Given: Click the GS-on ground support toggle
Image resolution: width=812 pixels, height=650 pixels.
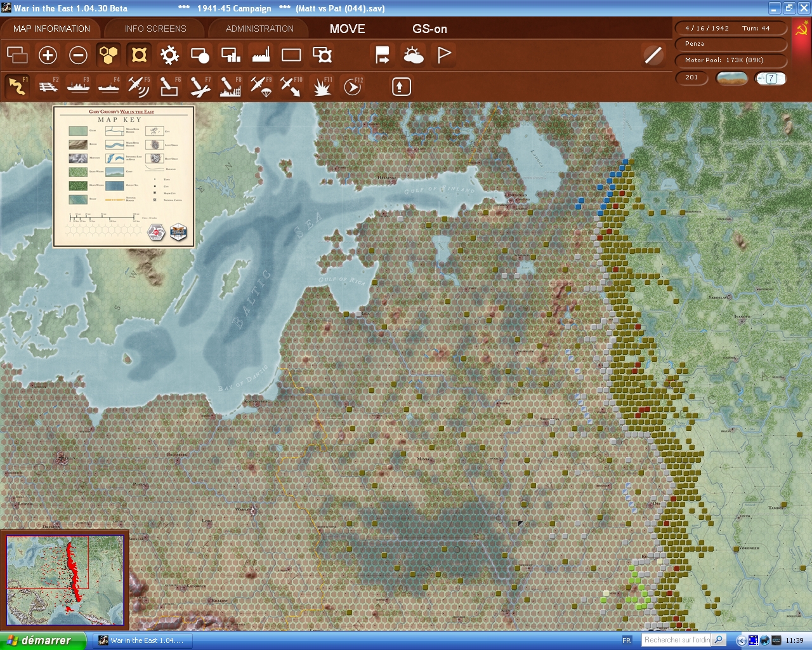Looking at the screenshot, I should [x=429, y=29].
